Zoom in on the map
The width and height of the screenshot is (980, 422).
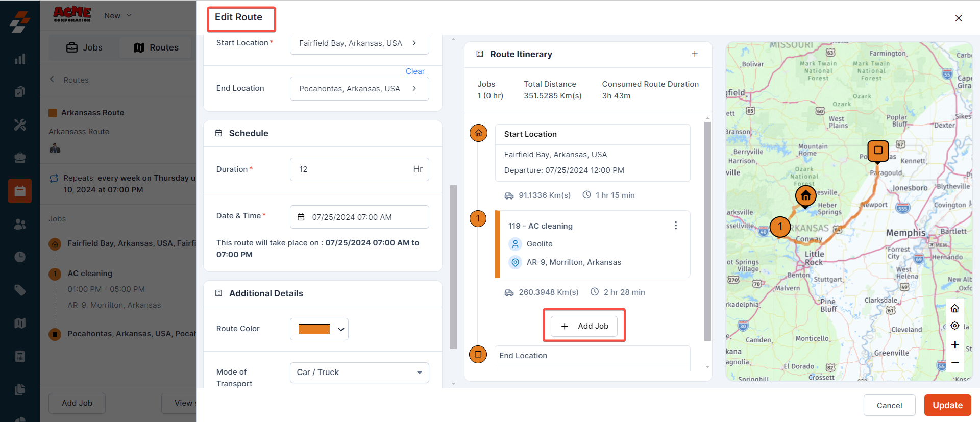[x=954, y=344]
